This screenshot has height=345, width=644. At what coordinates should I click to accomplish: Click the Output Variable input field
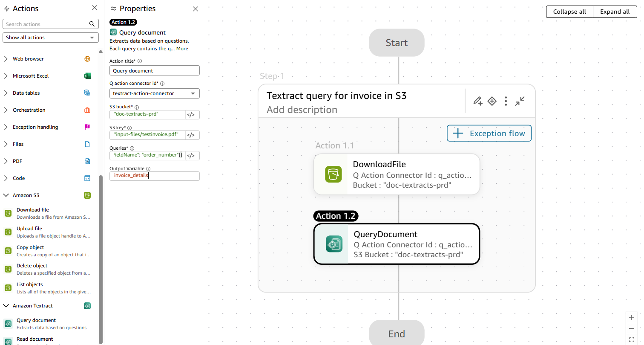pos(155,176)
